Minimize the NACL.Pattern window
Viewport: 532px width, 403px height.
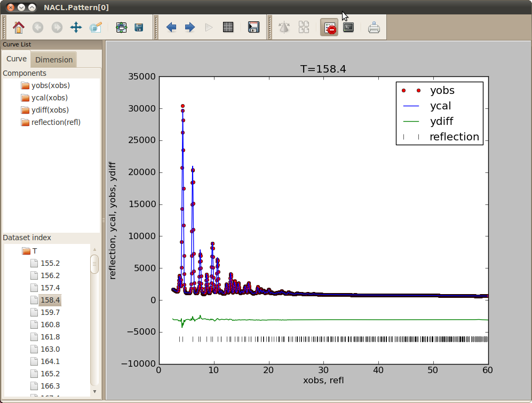point(21,7)
